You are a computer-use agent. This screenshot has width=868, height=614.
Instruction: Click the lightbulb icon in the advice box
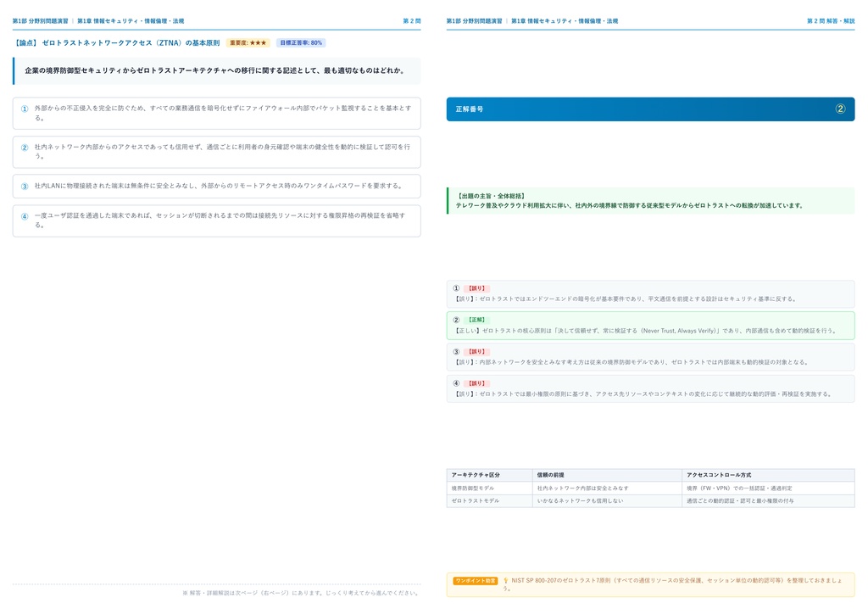(x=505, y=580)
